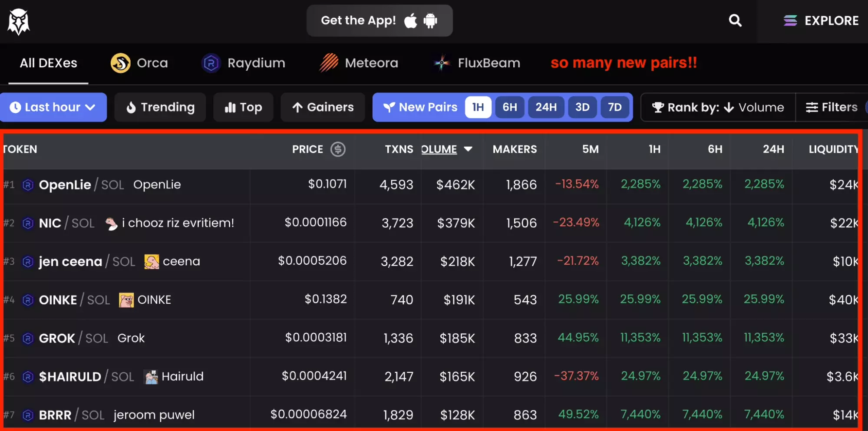Sort by MAKERS column header
This screenshot has width=868, height=431.
[x=515, y=149]
